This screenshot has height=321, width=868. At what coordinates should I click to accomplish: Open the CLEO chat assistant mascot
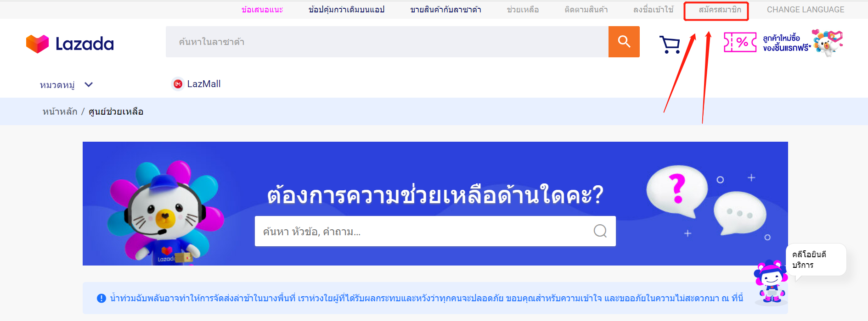771,282
